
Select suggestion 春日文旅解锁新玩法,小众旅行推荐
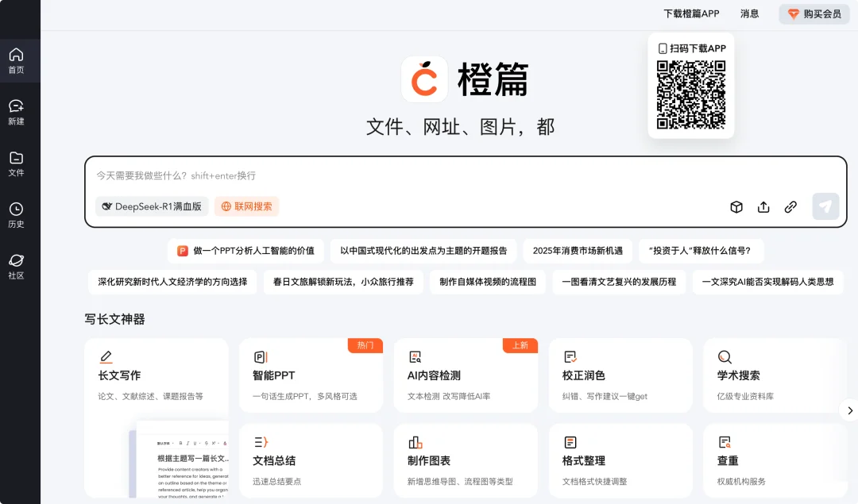343,282
